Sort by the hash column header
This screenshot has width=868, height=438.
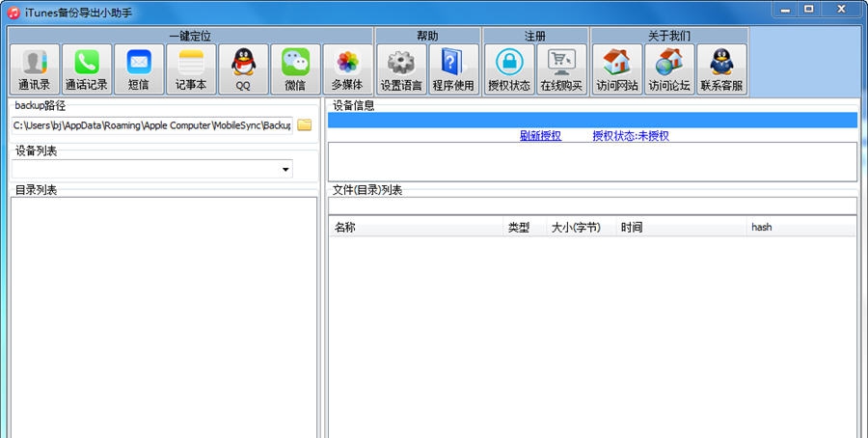click(x=801, y=227)
